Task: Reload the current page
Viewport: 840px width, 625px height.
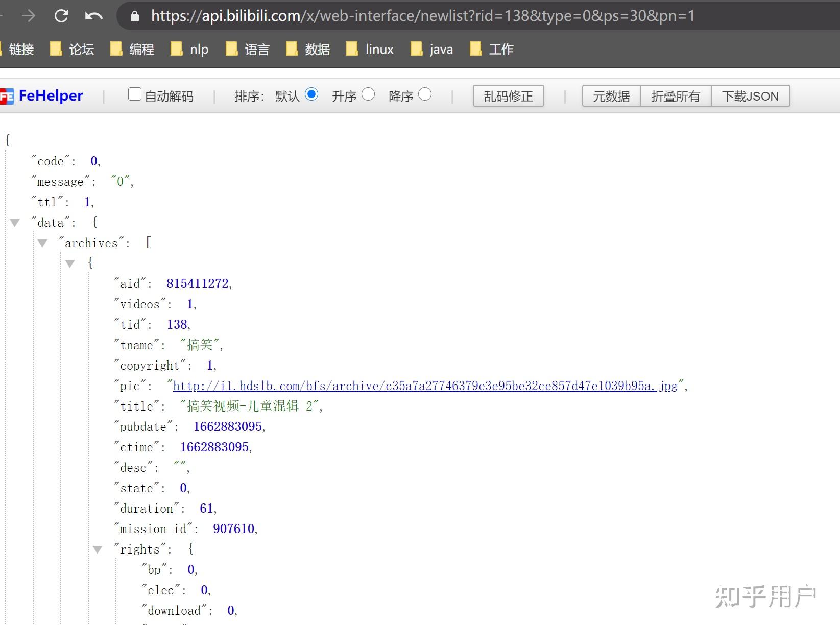Action: (61, 16)
